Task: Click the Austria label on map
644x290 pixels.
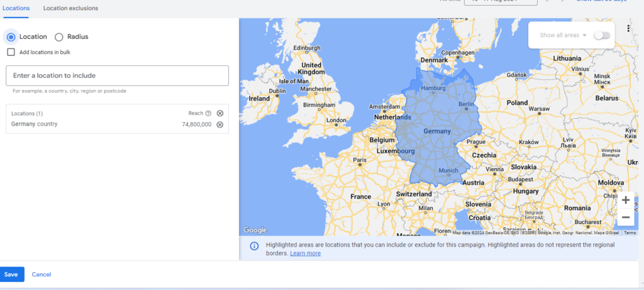Action: [473, 183]
